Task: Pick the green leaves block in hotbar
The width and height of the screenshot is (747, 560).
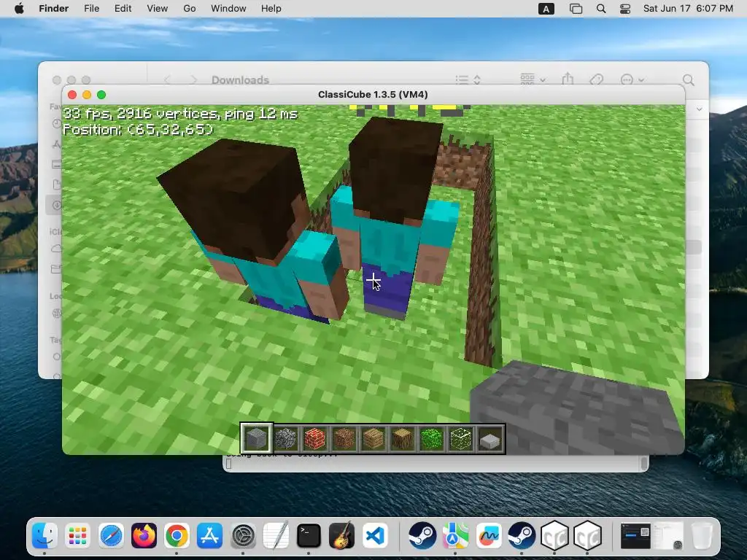Action: tap(432, 438)
